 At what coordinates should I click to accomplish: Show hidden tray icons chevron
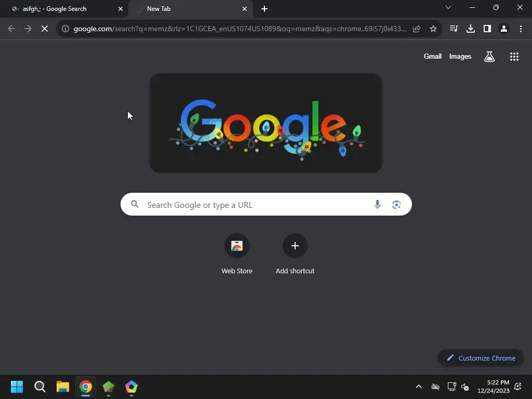pyautogui.click(x=419, y=387)
